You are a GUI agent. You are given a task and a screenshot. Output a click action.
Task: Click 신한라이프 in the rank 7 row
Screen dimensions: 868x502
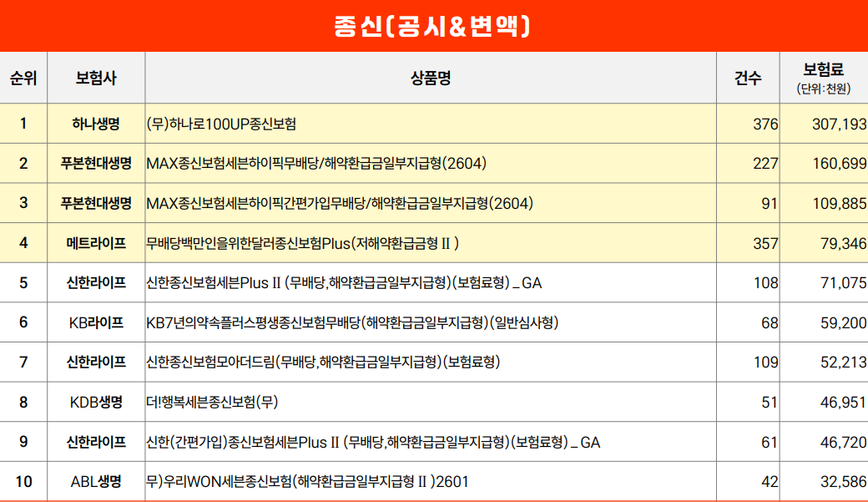click(x=96, y=363)
